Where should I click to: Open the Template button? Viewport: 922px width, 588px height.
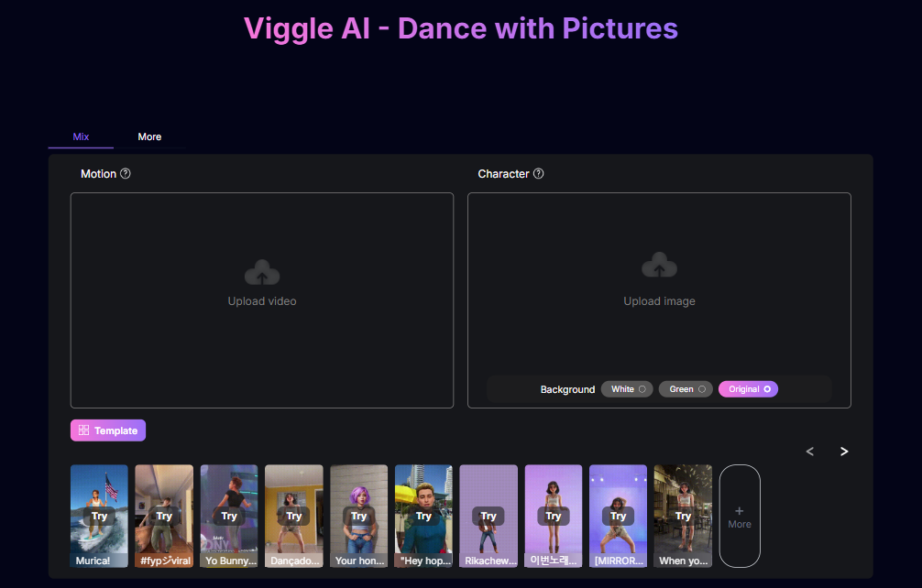pyautogui.click(x=108, y=430)
